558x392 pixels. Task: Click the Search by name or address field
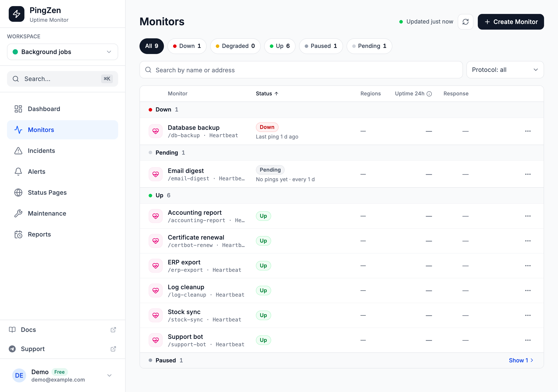[x=301, y=70]
